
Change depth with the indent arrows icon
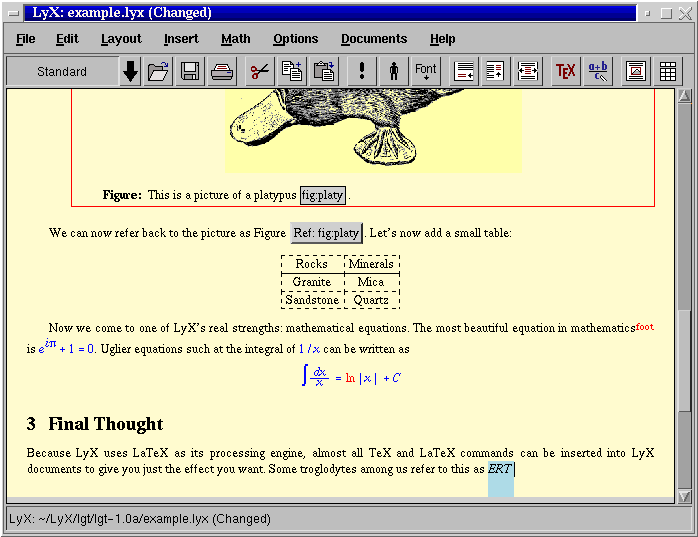528,71
